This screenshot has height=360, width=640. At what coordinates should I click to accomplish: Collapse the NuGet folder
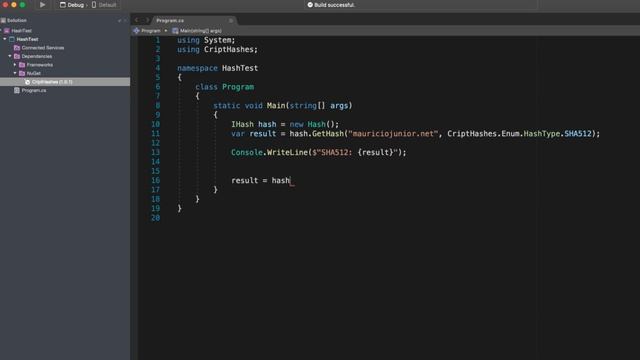15,73
